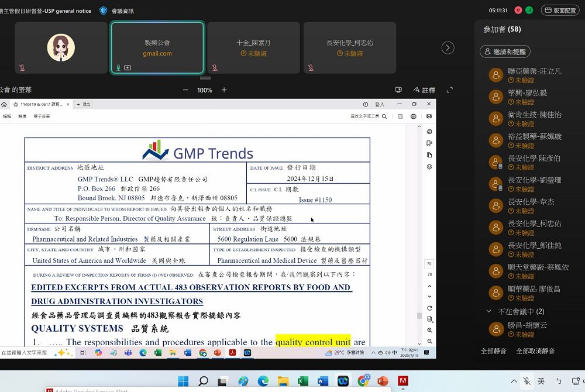
Task: Click 全部靜音 to mute everyone
Action: (493, 351)
